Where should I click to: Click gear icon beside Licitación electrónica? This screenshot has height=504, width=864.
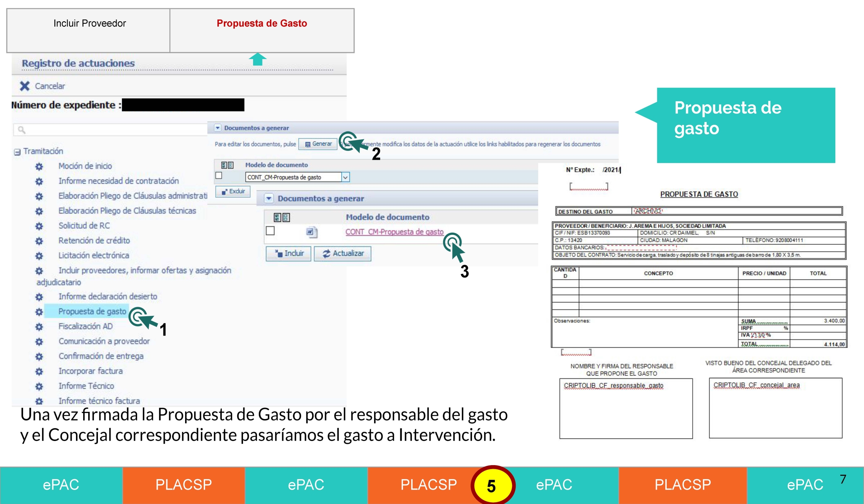(x=39, y=256)
